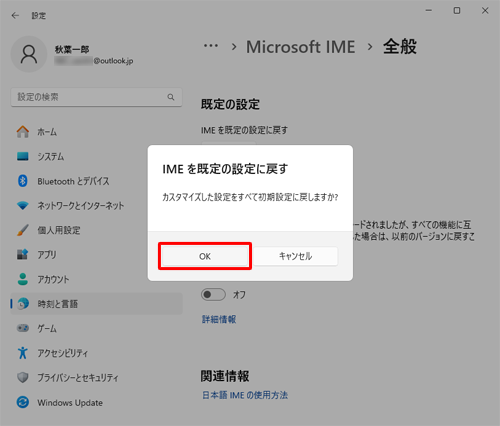Click the Microsoft IME breadcrumb
Viewport: 500px width, 426px height.
pos(301,47)
